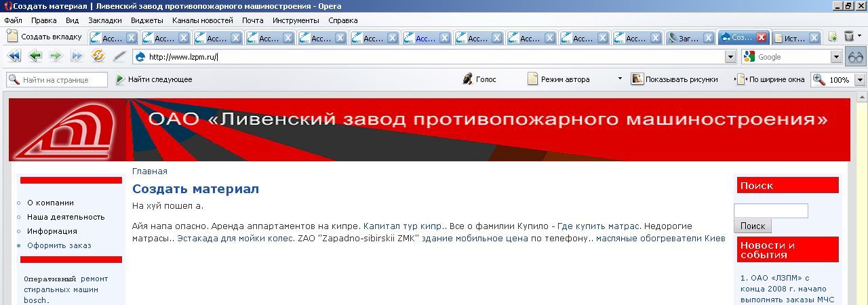Open the О компании sidebar link

(x=50, y=203)
